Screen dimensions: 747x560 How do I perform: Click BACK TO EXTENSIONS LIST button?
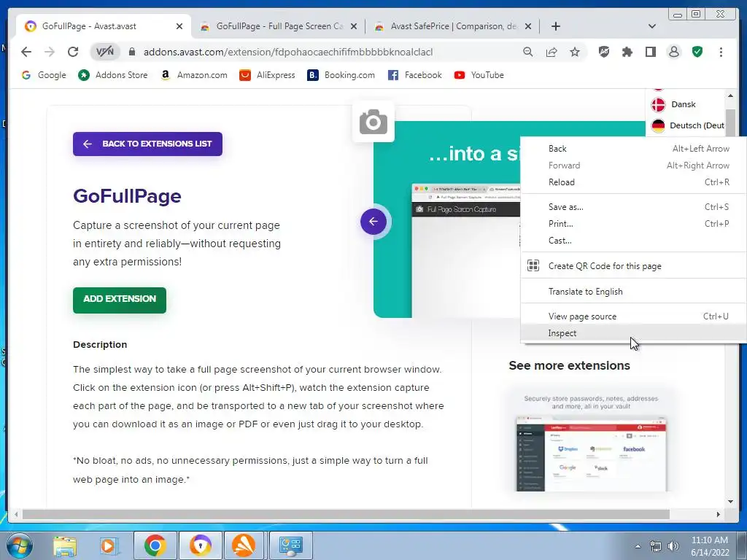click(x=147, y=144)
